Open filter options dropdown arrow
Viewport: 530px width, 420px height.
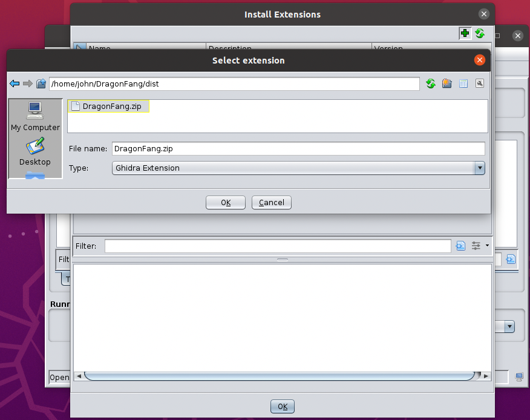tap(487, 246)
